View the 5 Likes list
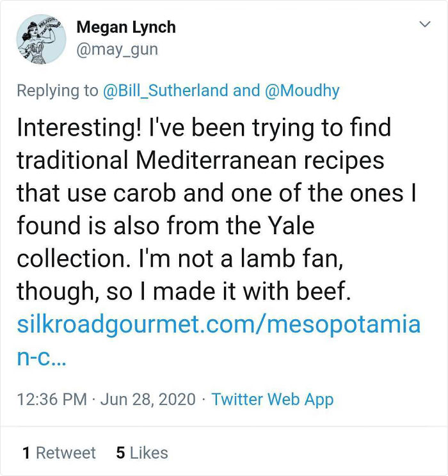The image size is (448, 476). coord(142,453)
